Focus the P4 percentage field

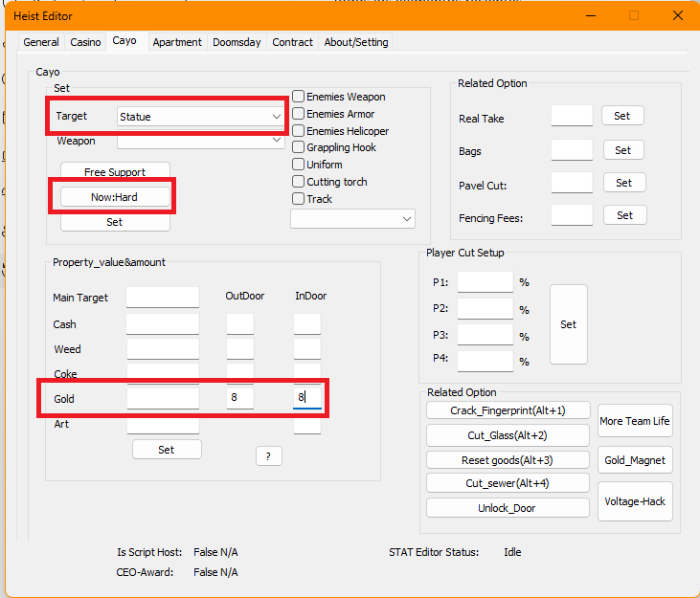click(x=485, y=361)
